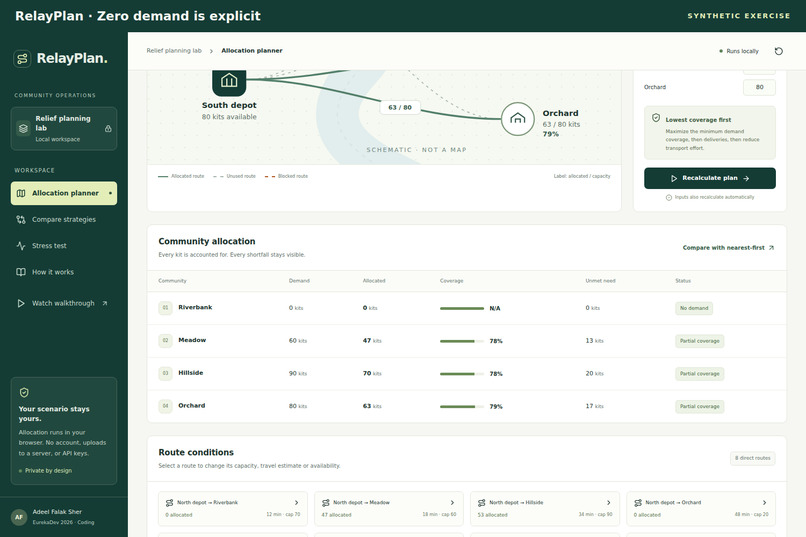This screenshot has height=537, width=806.
Task: Click the Runs locally status indicator
Action: [739, 51]
